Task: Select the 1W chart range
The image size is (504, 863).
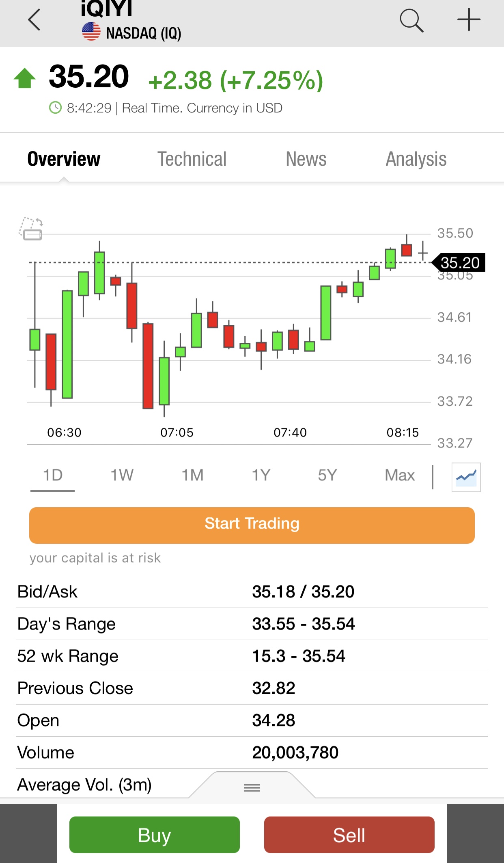Action: (x=122, y=475)
